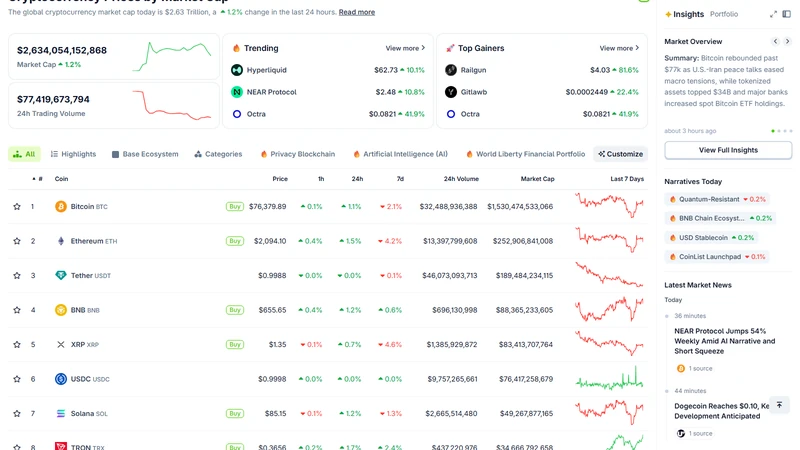Open Bitcoin's last 7 days sparkline

(x=609, y=205)
